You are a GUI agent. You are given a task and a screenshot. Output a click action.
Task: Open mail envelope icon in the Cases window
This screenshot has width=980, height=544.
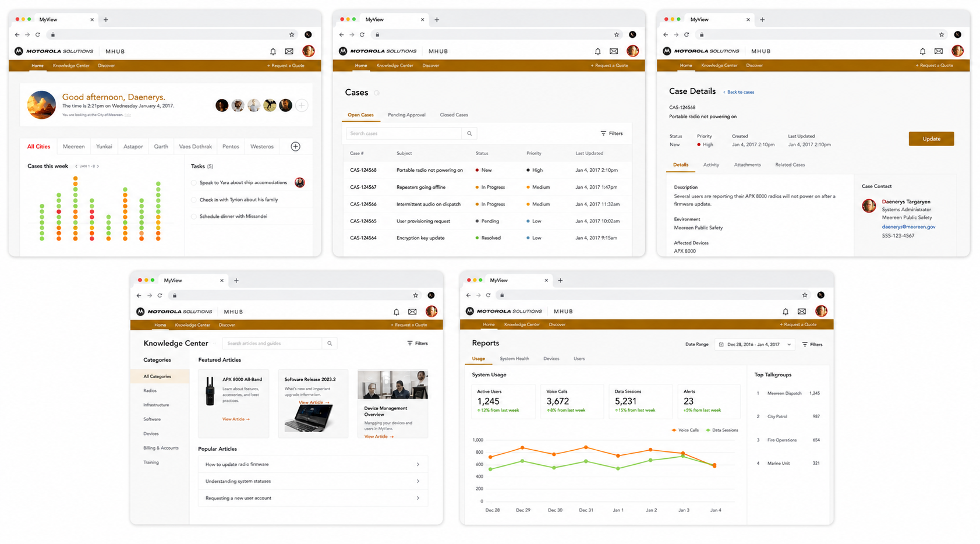click(614, 52)
